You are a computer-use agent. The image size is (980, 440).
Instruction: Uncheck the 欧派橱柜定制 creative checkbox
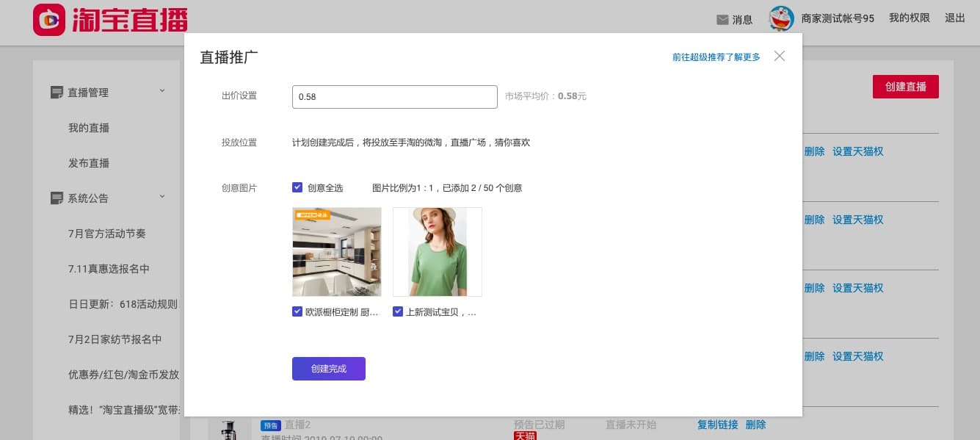pyautogui.click(x=297, y=311)
